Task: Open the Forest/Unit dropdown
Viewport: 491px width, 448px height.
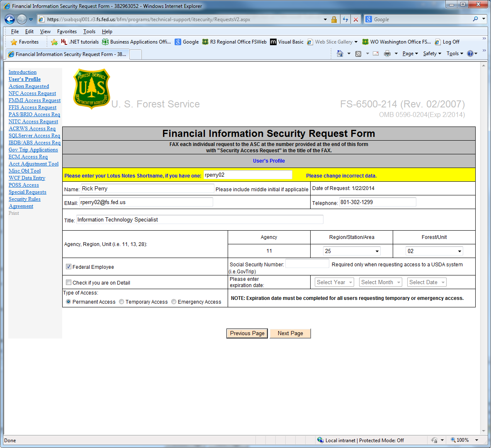Action: tap(434, 251)
